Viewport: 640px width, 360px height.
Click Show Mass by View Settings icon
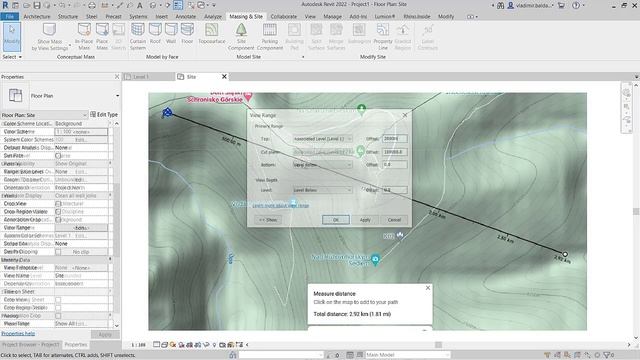(x=49, y=30)
